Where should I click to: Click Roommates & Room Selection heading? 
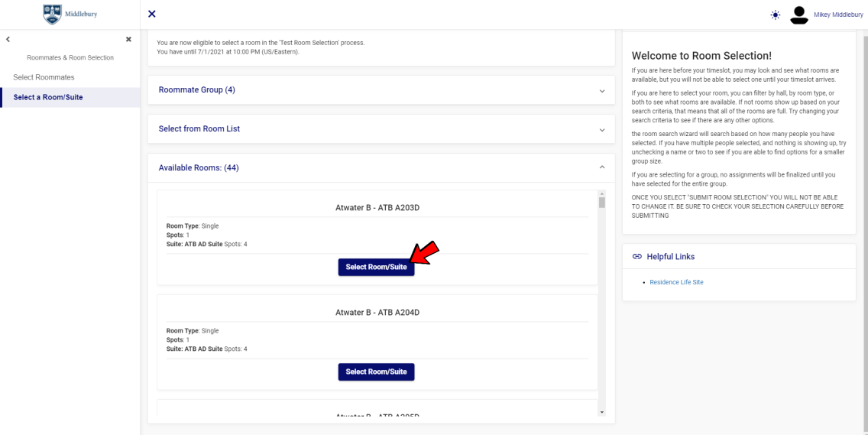point(70,57)
